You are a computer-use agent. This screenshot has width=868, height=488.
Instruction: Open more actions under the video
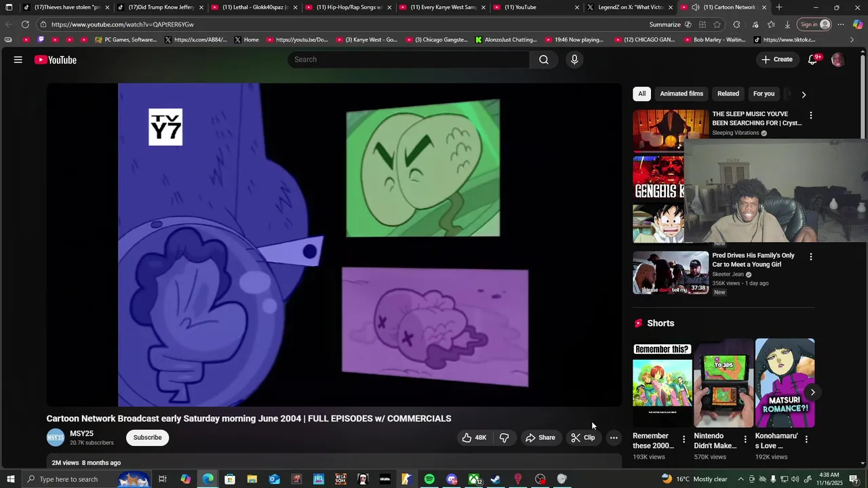(x=614, y=438)
